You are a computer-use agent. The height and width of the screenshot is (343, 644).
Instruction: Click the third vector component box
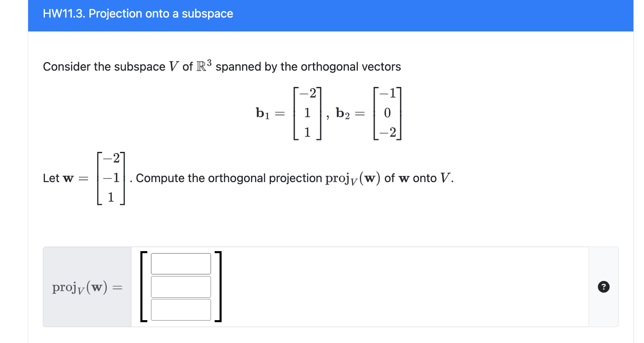tap(181, 309)
